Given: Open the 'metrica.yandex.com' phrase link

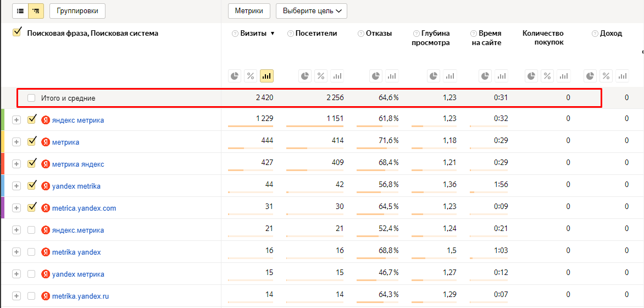Looking at the screenshot, I should (x=84, y=208).
